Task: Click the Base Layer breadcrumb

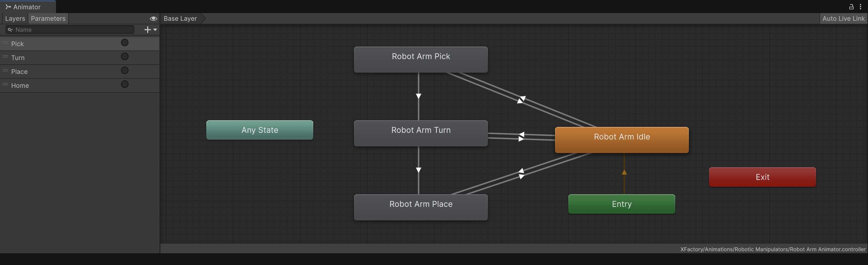Action: pos(180,19)
